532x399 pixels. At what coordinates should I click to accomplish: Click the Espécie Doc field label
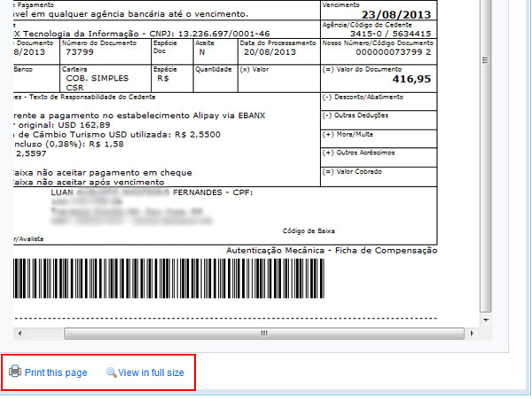point(165,47)
